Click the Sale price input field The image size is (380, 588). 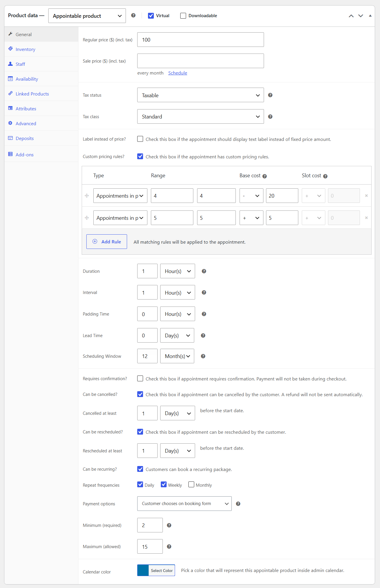[201, 61]
